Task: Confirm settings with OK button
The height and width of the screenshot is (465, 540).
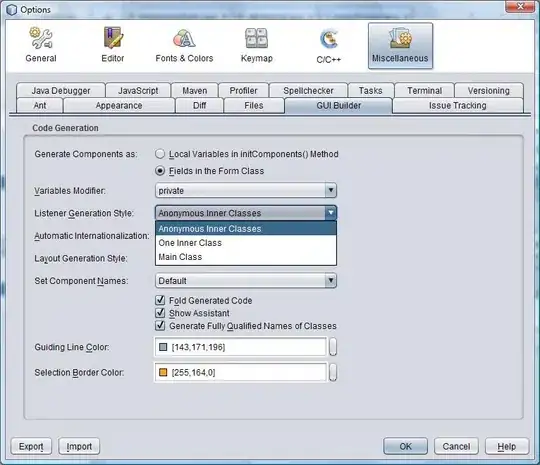Action: pos(405,446)
